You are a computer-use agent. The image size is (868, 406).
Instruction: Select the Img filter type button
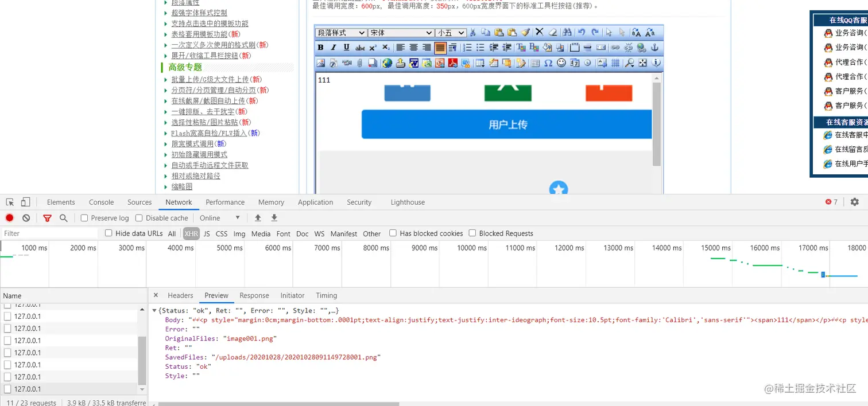[x=239, y=233]
